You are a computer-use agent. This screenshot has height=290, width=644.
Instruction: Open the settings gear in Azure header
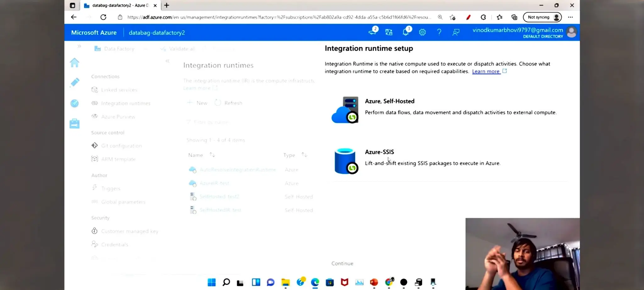pos(422,32)
